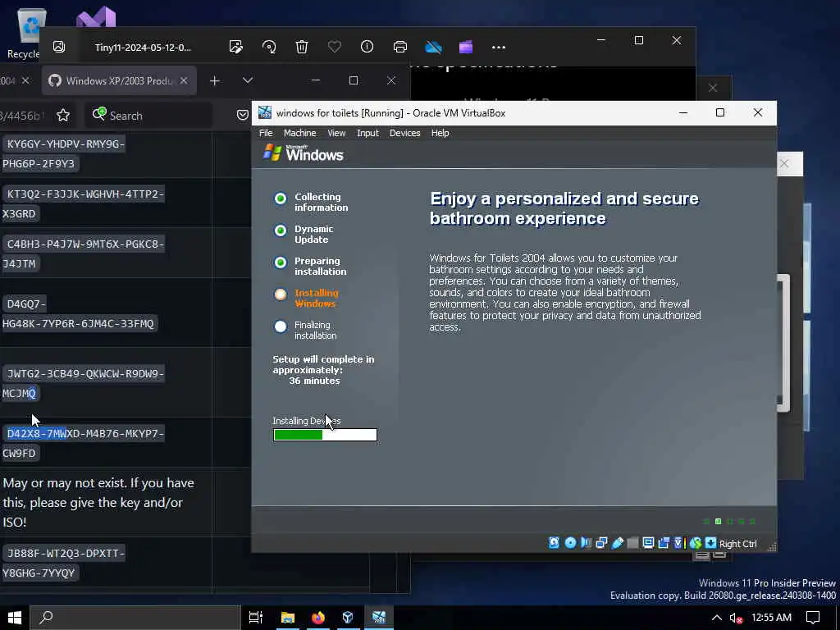Click the Clipchamp purple icon in Photos
Image resolution: width=840 pixels, height=630 pixels.
point(466,47)
